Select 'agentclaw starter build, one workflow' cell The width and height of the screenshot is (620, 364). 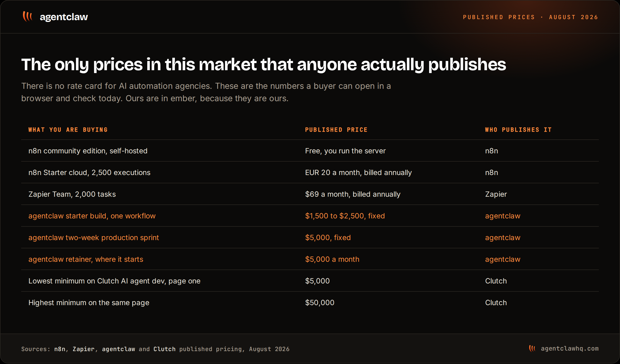92,216
